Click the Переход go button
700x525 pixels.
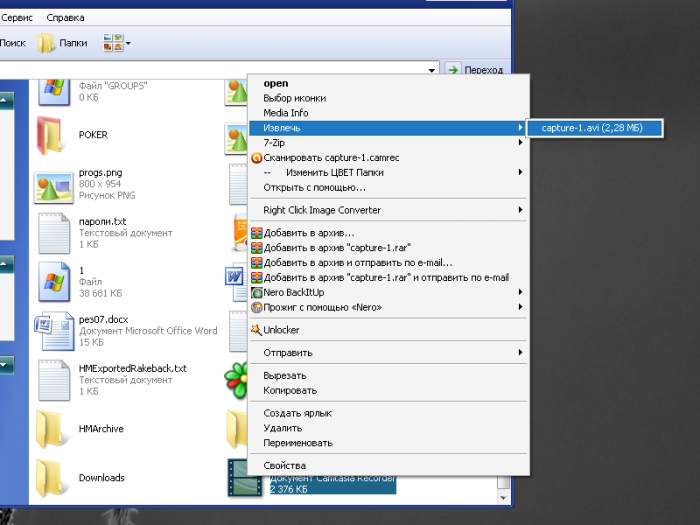tap(476, 70)
